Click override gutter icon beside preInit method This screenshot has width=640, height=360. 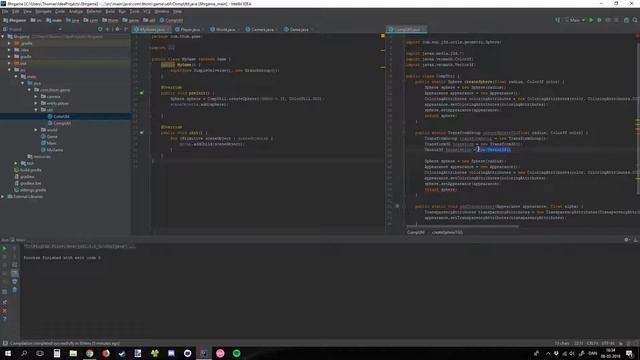(x=142, y=93)
